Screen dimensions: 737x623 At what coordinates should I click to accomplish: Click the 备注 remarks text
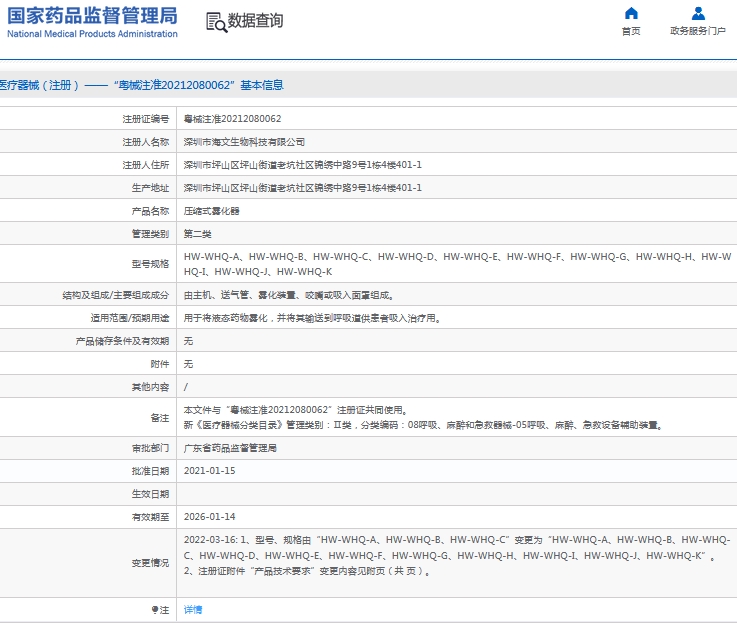pos(423,418)
